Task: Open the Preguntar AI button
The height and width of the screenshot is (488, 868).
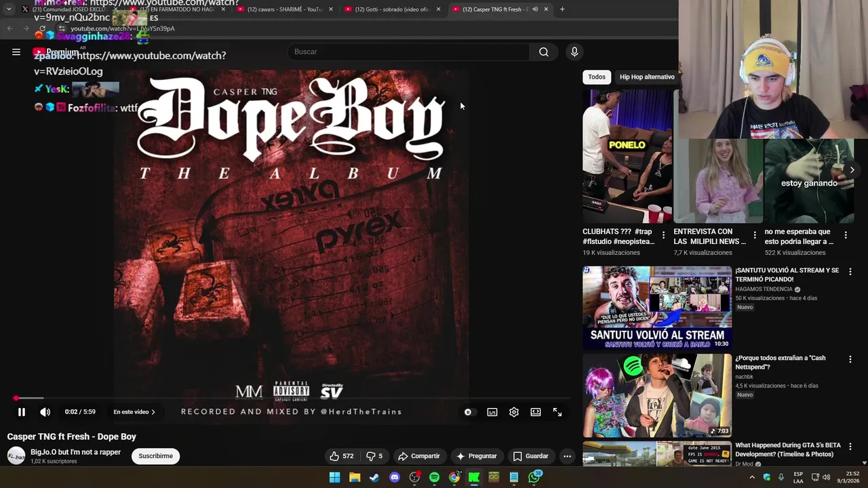Action: (477, 456)
